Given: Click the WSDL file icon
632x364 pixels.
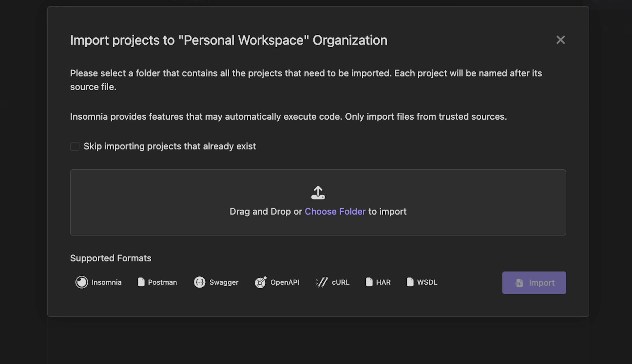Looking at the screenshot, I should pyautogui.click(x=410, y=282).
